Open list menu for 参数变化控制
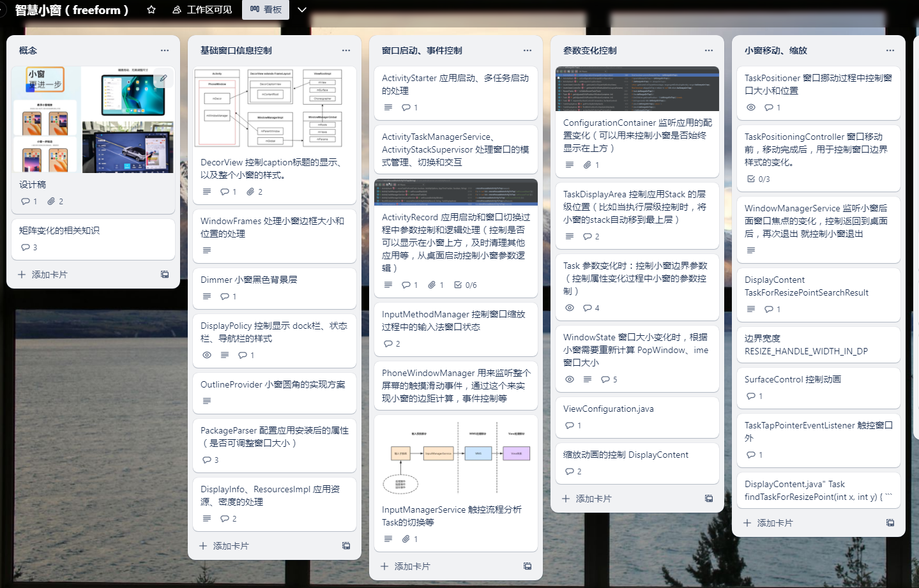Viewport: 919px width, 588px height. coord(709,50)
